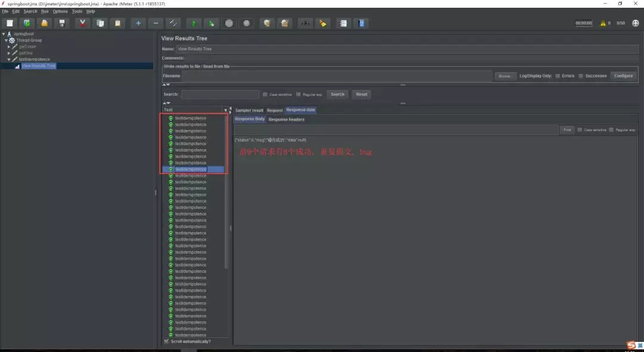Enable the Successes only checkbox
This screenshot has width=644, height=352.
581,76
